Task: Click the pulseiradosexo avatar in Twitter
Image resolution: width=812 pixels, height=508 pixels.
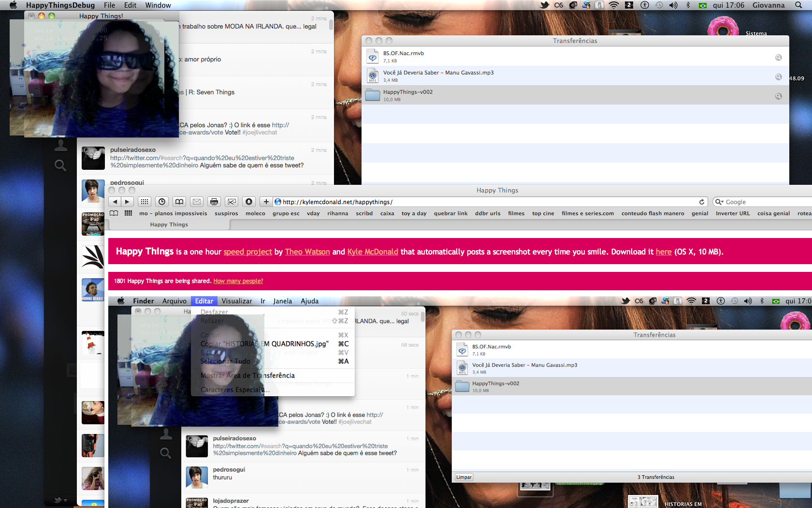Action: [x=93, y=158]
